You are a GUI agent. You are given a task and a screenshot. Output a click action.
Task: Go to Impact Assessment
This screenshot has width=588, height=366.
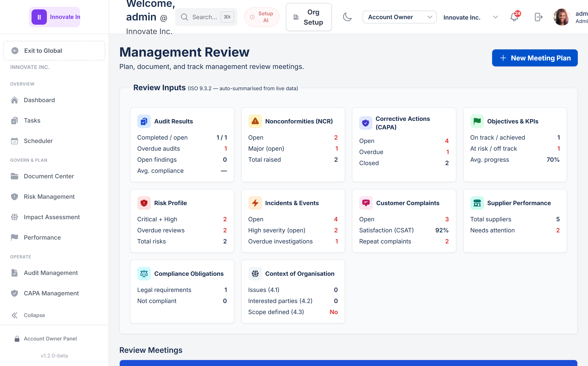(54, 217)
